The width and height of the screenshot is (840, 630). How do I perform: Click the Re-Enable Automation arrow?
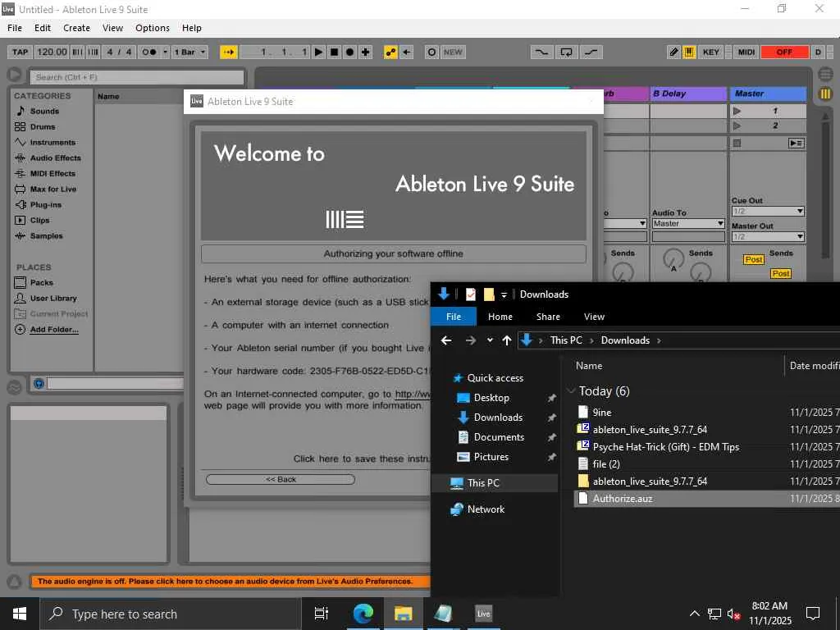coord(407,52)
